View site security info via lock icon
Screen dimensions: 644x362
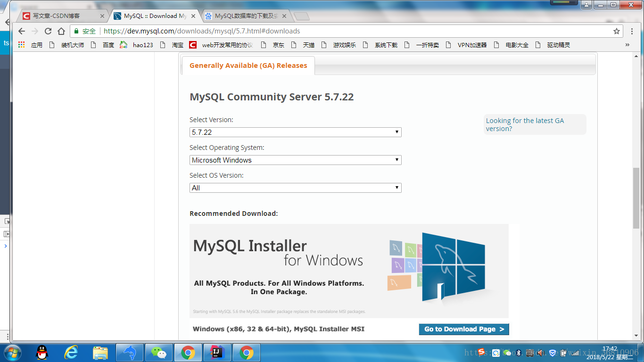[76, 31]
